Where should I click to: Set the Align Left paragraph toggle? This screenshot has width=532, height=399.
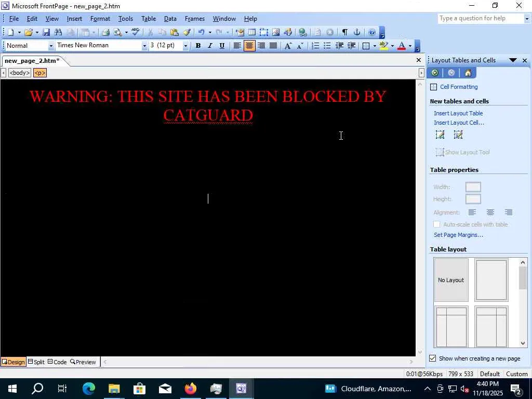237,46
